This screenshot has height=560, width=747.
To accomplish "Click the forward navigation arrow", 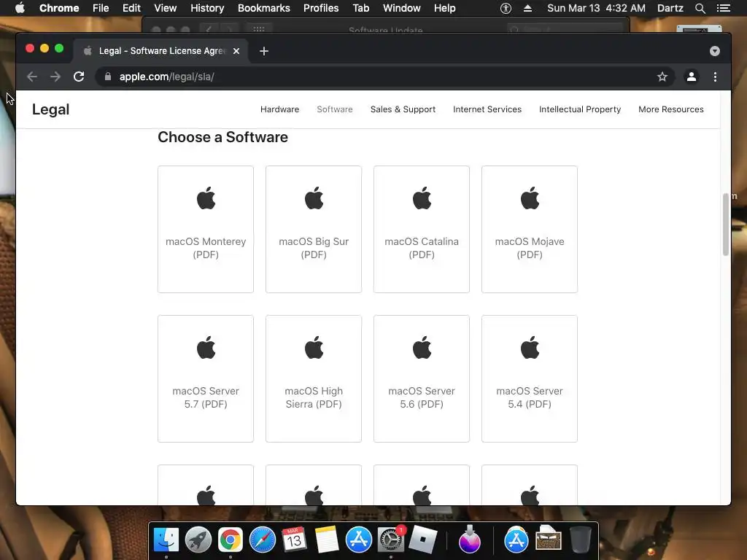I will coord(55,77).
